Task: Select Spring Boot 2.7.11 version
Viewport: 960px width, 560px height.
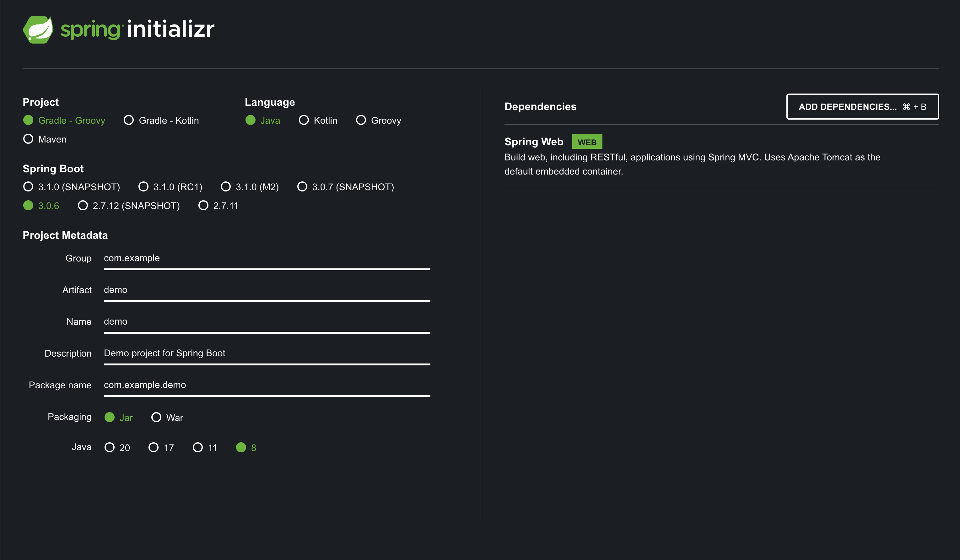Action: 203,206
